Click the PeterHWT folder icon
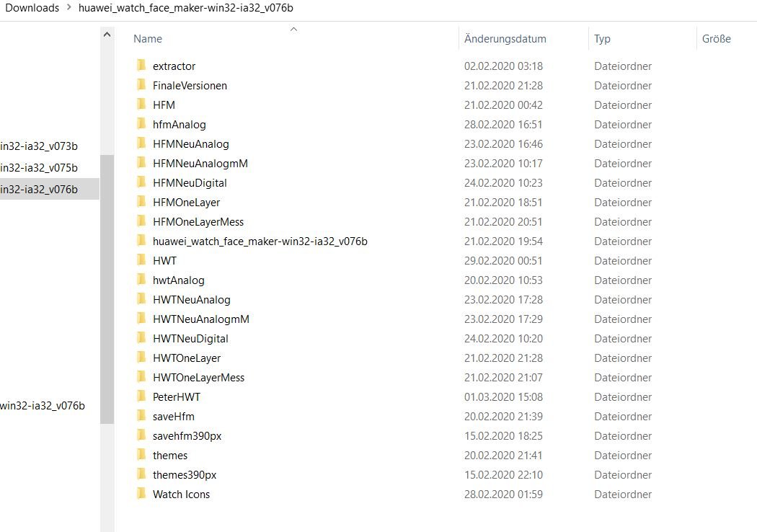Image resolution: width=757 pixels, height=532 pixels. [x=141, y=396]
